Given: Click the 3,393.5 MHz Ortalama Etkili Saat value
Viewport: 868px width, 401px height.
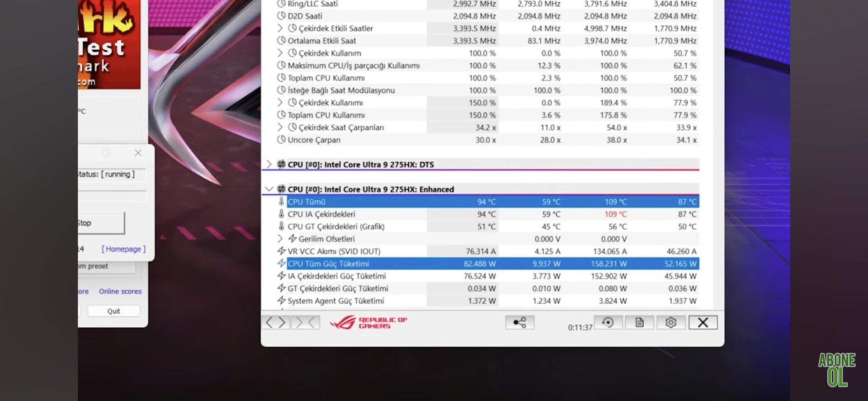Looking at the screenshot, I should tap(474, 40).
